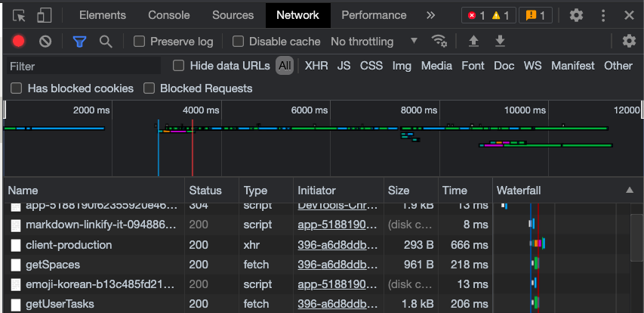Screen dimensions: 644x313
Task: Sort by the Type column header
Action: coord(266,191)
